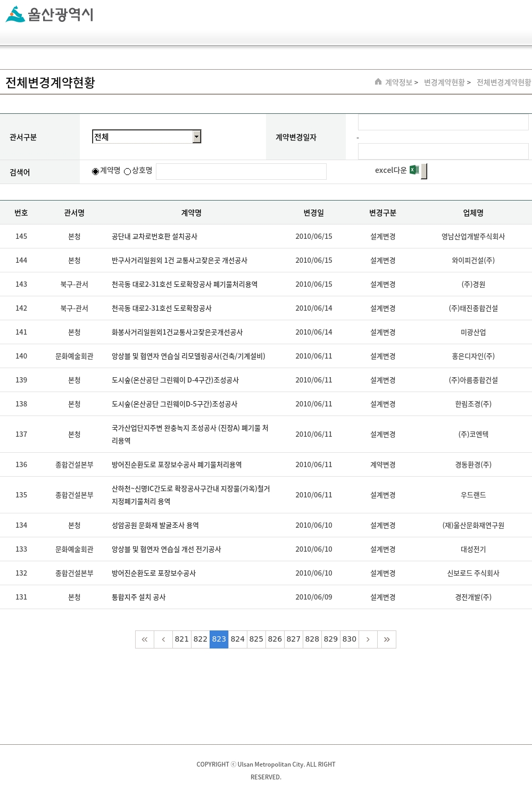Open contract 공단내 교차로번호판 설치공사
The height and width of the screenshot is (798, 532).
[154, 237]
